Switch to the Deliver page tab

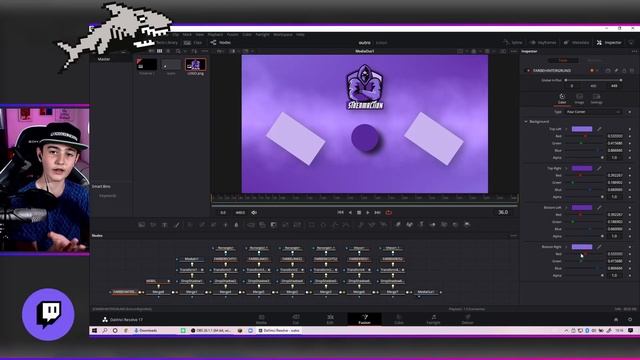pos(468,319)
